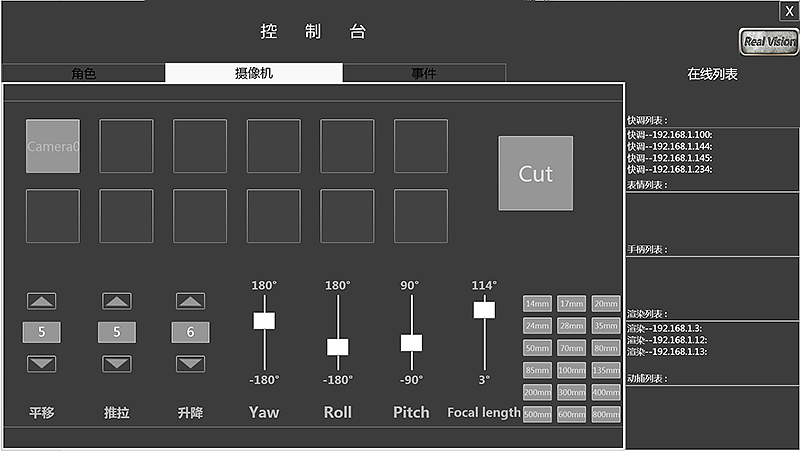Choose the 50mm focal length preset
The image size is (800, 451).
[537, 348]
